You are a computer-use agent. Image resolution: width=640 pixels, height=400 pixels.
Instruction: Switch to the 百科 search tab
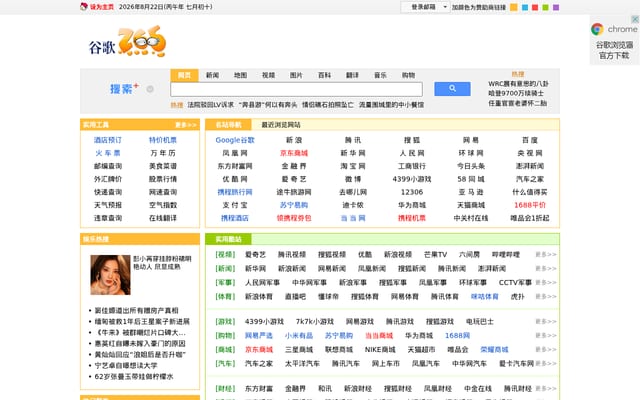(324, 75)
